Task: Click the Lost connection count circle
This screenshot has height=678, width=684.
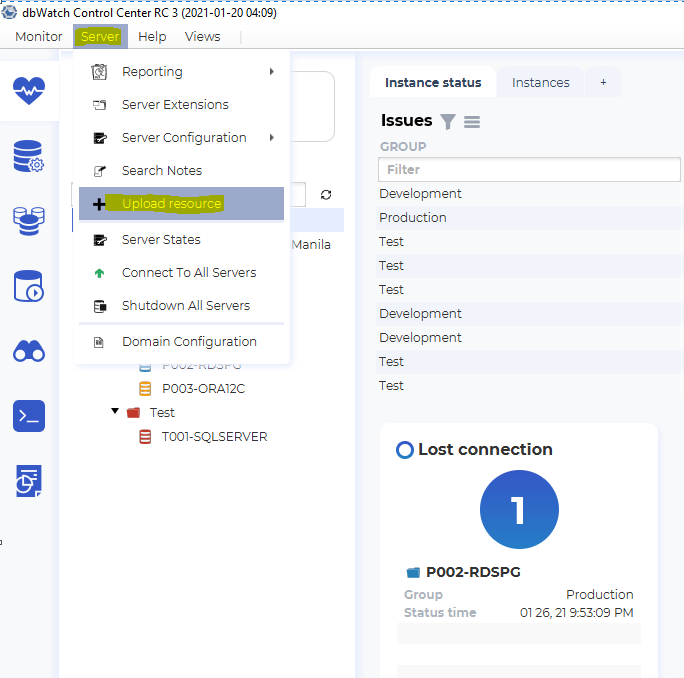Action: [518, 510]
